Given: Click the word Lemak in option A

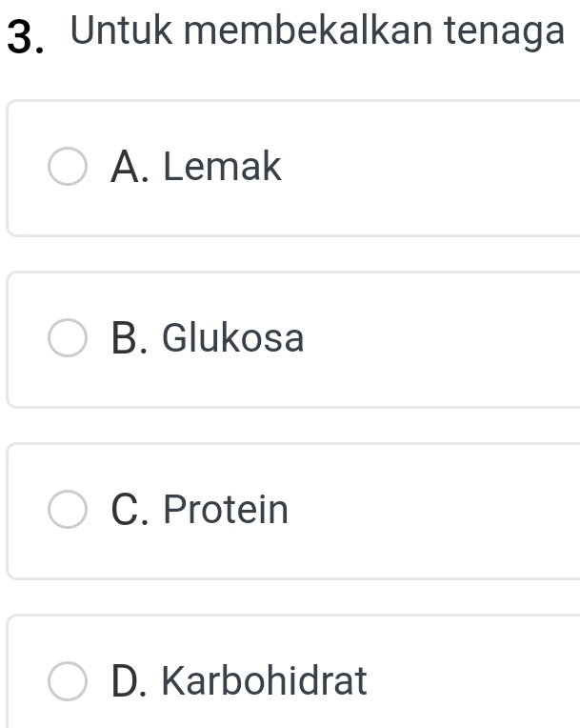Looking at the screenshot, I should 223,168.
